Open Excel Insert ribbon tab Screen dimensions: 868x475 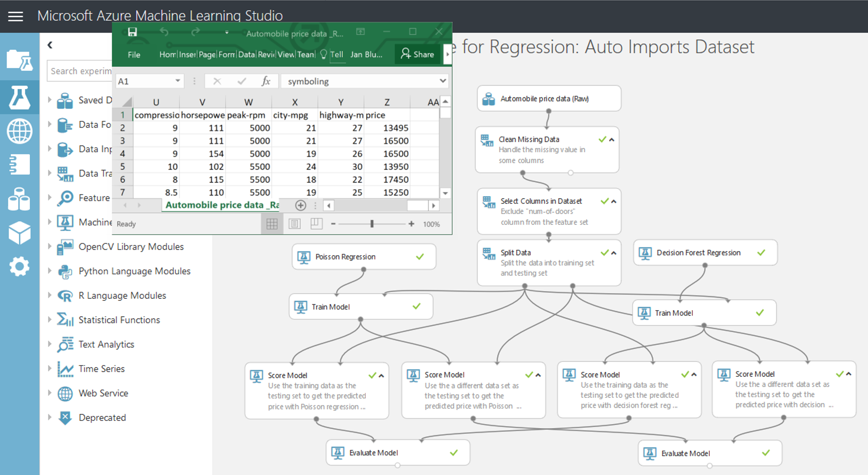187,55
